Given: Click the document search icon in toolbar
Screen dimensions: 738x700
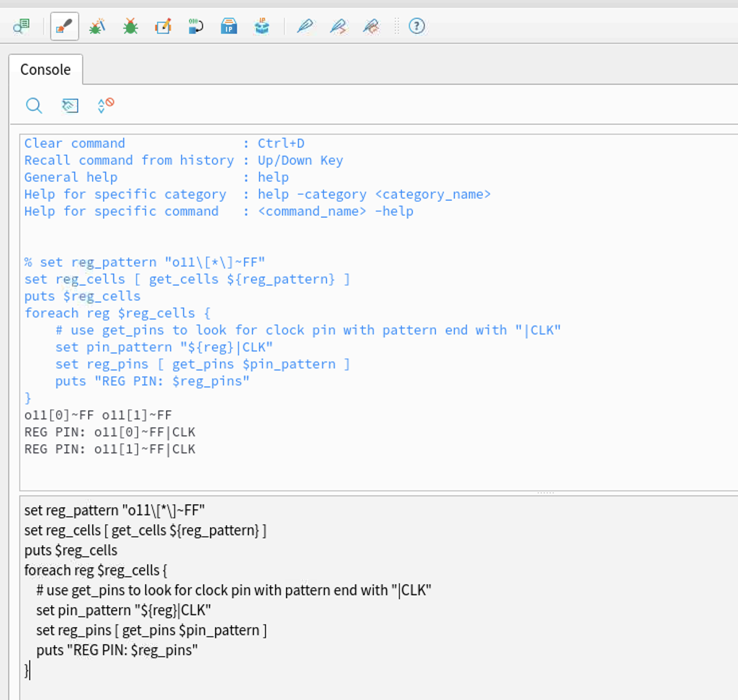Looking at the screenshot, I should point(21,26).
